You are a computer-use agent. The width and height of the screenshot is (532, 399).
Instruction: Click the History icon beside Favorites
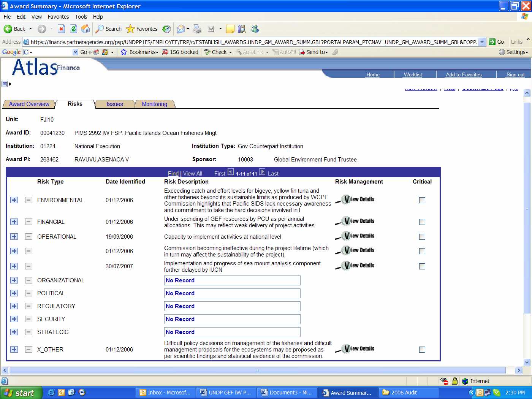[x=166, y=29]
